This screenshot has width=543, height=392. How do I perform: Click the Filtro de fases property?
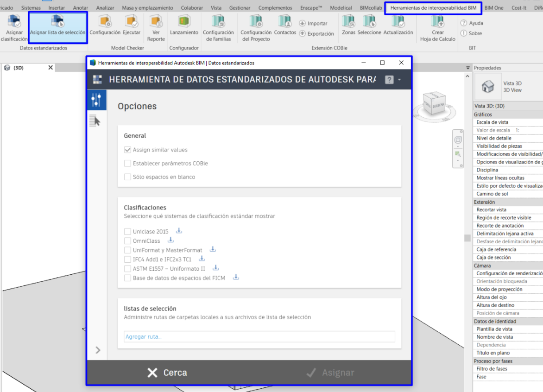508,369
